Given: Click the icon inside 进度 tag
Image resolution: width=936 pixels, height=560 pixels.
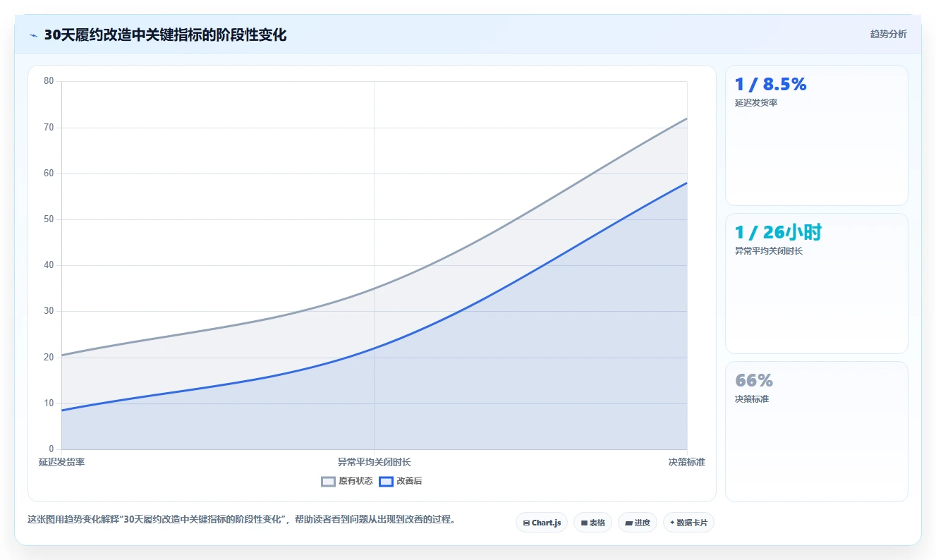Looking at the screenshot, I should coord(628,523).
